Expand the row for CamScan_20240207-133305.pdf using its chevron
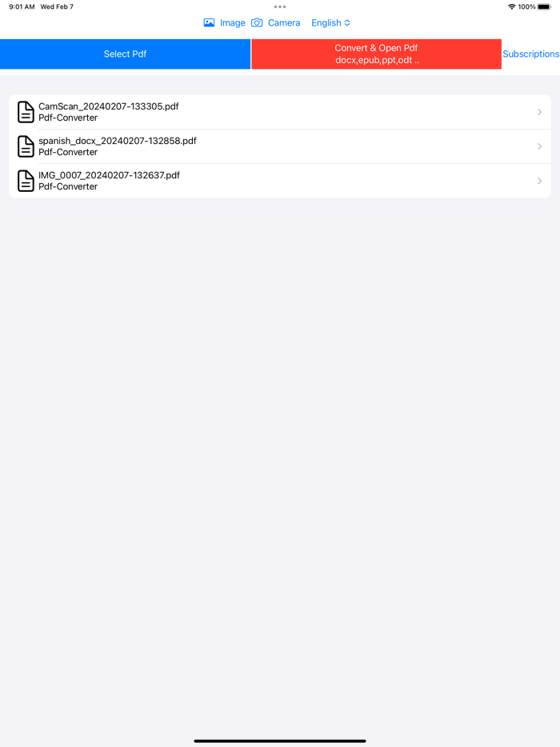Viewport: 560px width, 747px height. pos(539,112)
